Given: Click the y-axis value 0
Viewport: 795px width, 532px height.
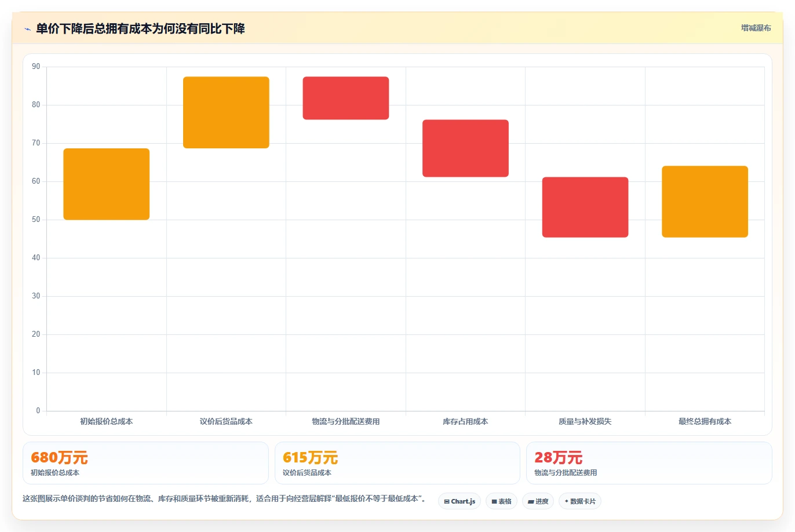Looking at the screenshot, I should tap(38, 411).
